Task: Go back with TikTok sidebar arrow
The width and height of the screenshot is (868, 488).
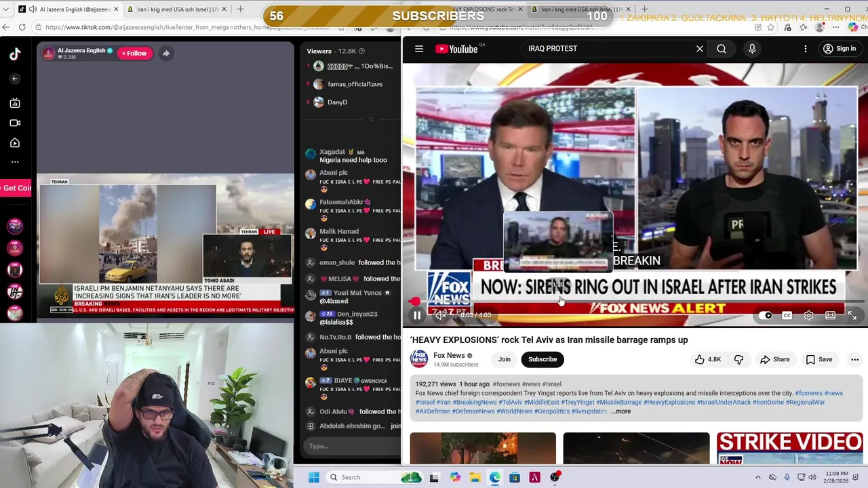Action: pyautogui.click(x=15, y=79)
